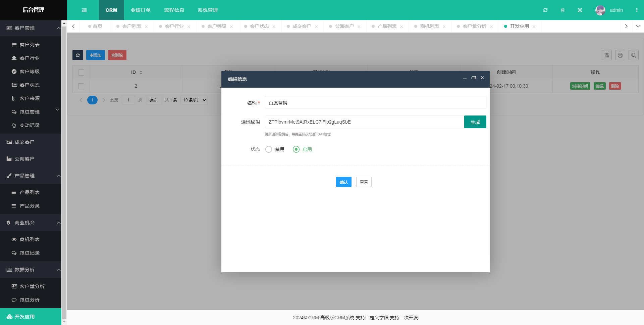Go to the previous page arrow
Screen dimensions: 644x325
coord(81,100)
